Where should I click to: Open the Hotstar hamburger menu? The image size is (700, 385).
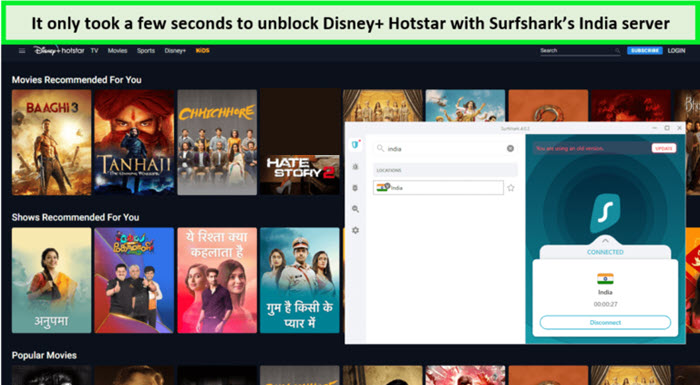coord(21,50)
